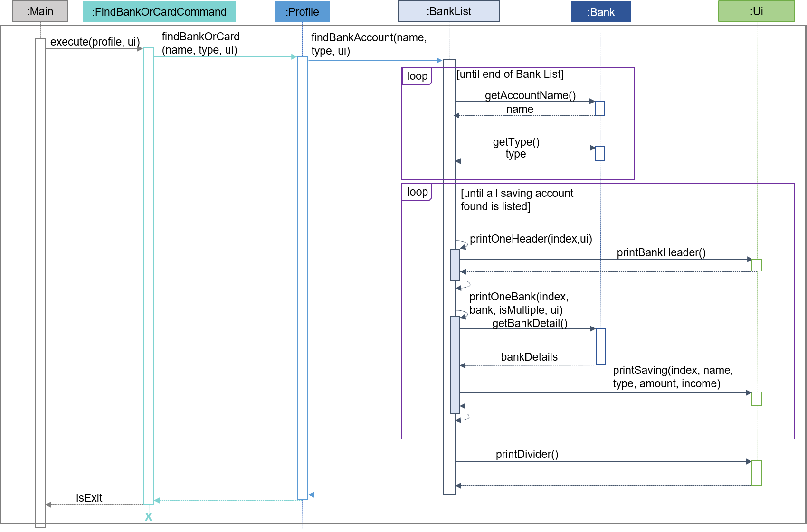807x532 pixels.
Task: Click the lower purple frame's label pentagon
Action: pos(416,192)
